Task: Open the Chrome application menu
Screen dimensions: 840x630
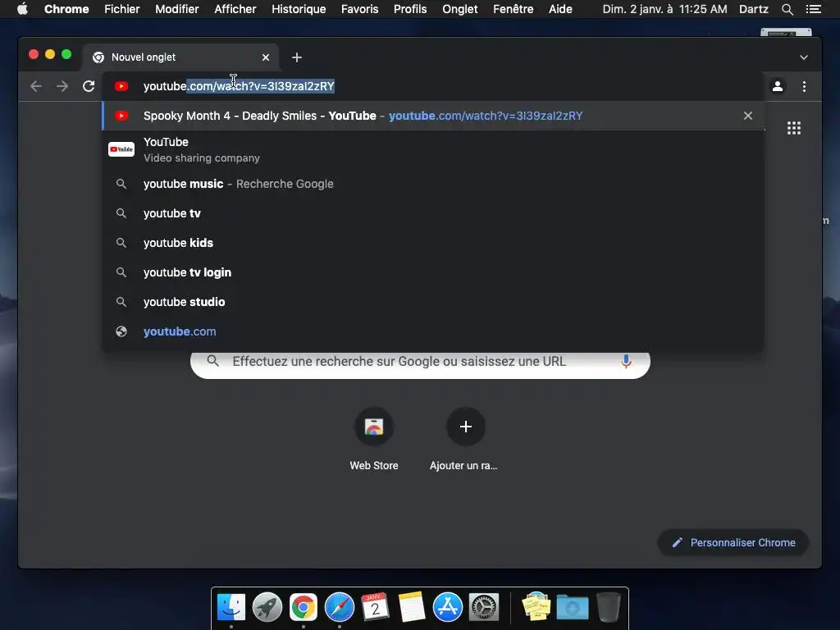Action: (66, 9)
